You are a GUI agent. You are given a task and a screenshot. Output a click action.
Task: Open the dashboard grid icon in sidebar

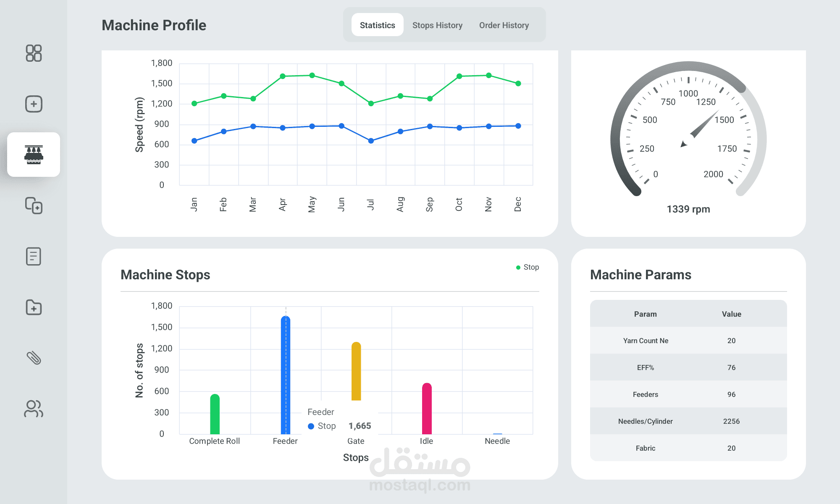[34, 53]
